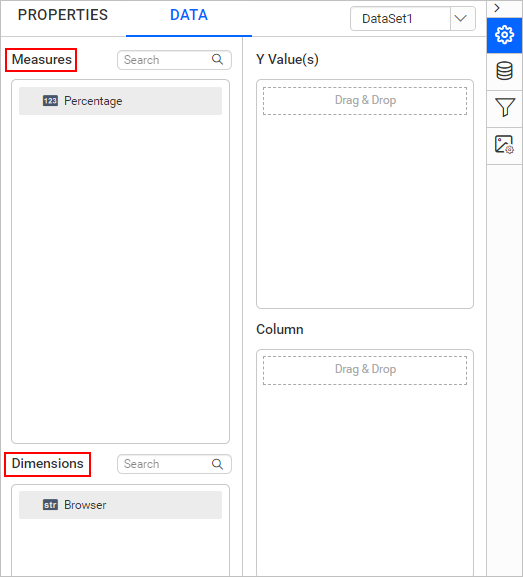Click the Column Drag & Drop area
This screenshot has width=523, height=577.
pos(365,369)
